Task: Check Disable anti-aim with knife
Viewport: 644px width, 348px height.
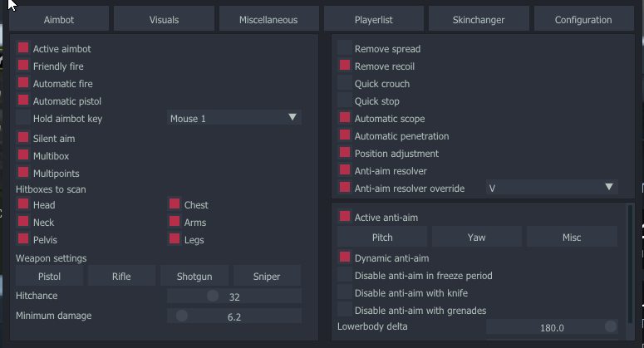Action: tap(345, 292)
